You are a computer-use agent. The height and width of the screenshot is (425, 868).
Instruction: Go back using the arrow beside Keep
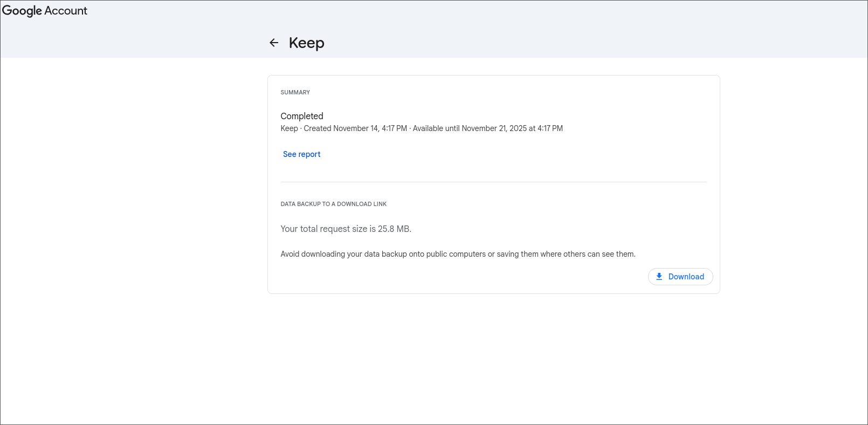pos(274,43)
